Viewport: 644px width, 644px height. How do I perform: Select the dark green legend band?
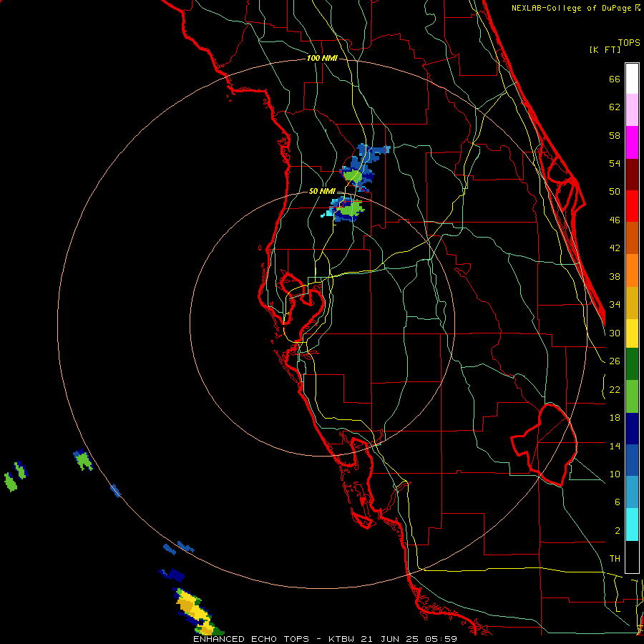[632, 364]
